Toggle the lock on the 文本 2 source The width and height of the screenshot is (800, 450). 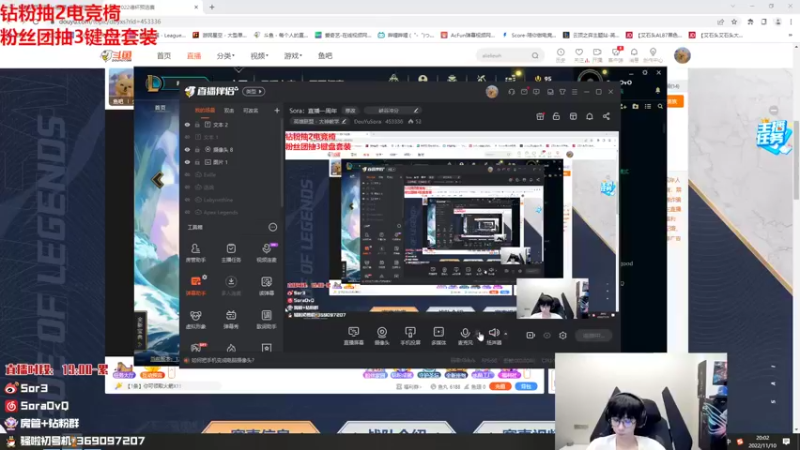point(197,124)
